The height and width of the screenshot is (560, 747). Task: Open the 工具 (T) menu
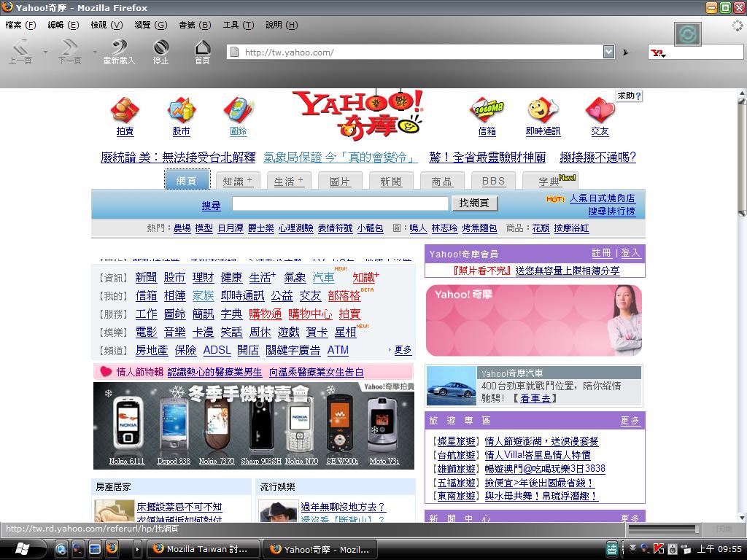[x=239, y=25]
